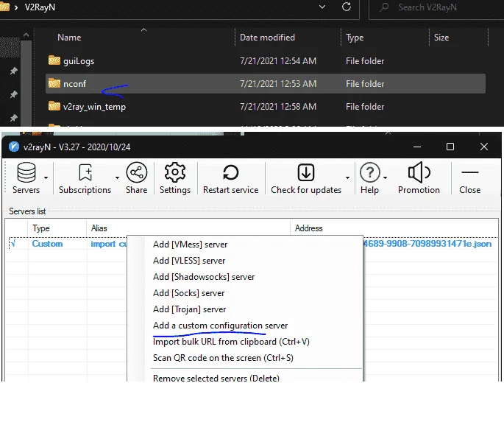
Task: Expand the Check for updates dropdown arrow
Action: pyautogui.click(x=347, y=177)
